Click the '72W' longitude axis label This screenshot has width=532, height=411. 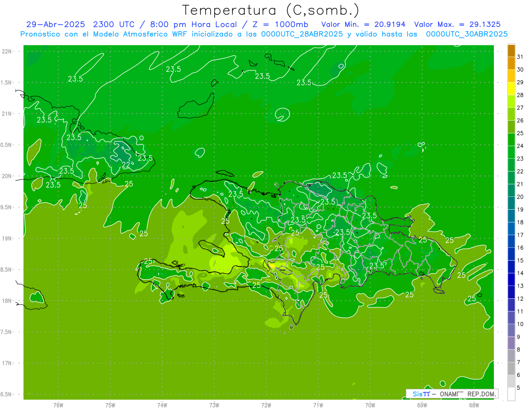(266, 405)
